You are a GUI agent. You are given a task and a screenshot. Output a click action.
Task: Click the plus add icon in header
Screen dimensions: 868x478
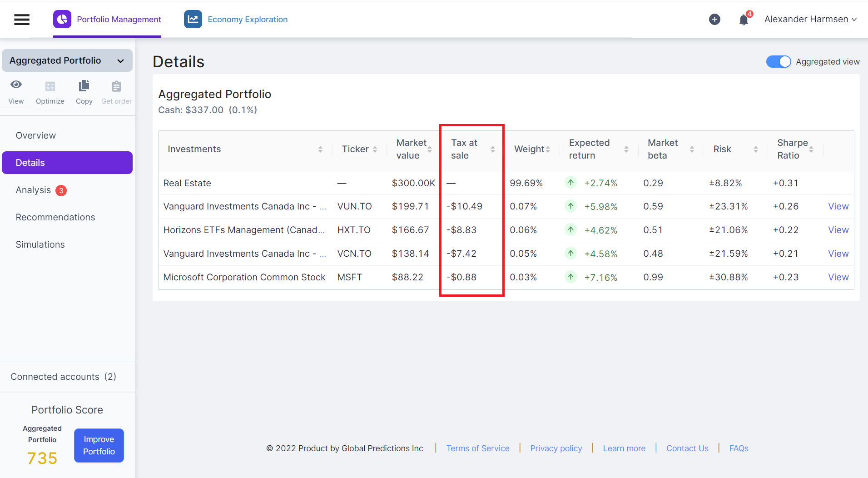click(x=714, y=20)
